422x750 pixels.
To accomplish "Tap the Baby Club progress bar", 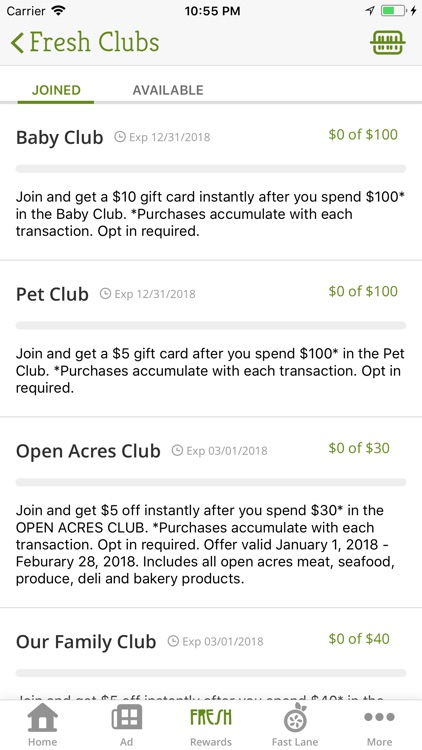I will pos(211,168).
